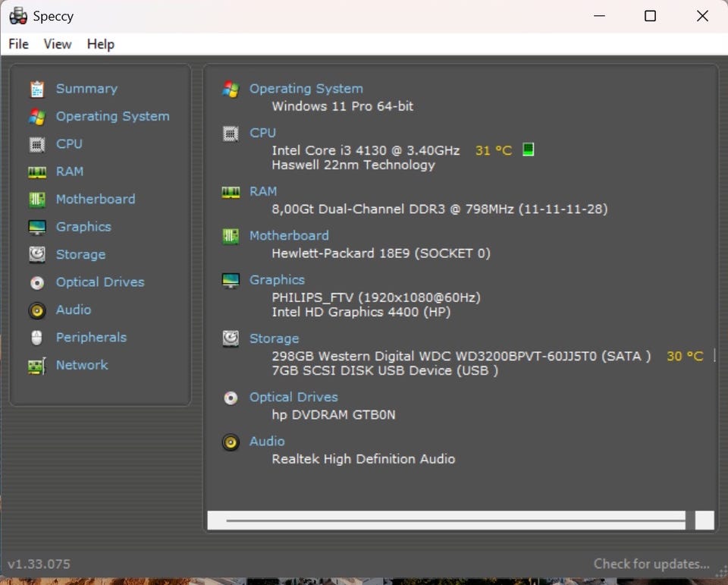Select Peripherals in the sidebar
Viewport: 728px width, 585px height.
click(92, 338)
